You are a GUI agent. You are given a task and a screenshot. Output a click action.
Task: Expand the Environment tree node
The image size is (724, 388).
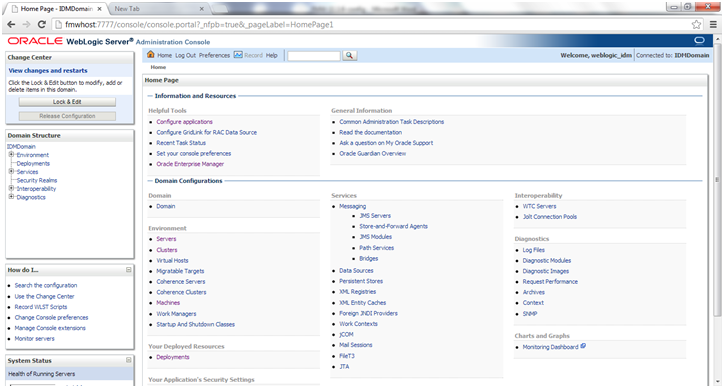coord(11,155)
